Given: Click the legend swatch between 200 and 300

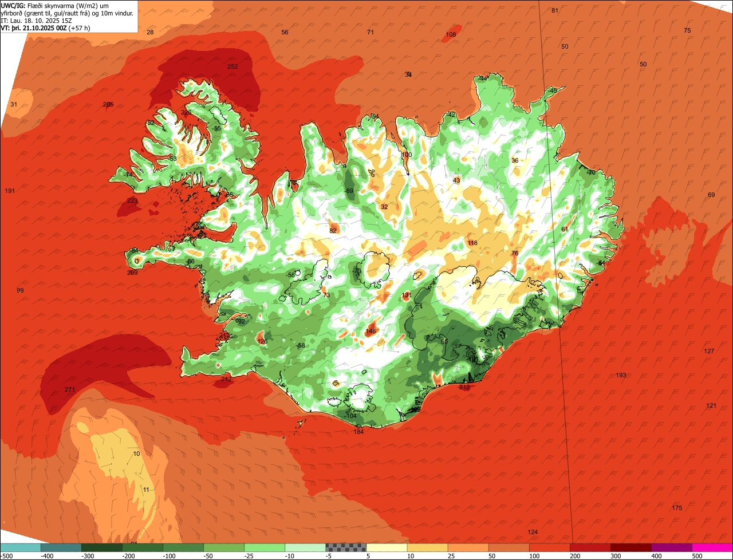Looking at the screenshot, I should tap(590, 547).
